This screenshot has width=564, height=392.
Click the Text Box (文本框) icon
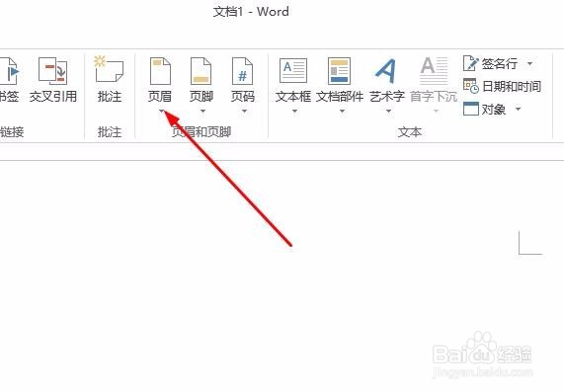click(293, 70)
